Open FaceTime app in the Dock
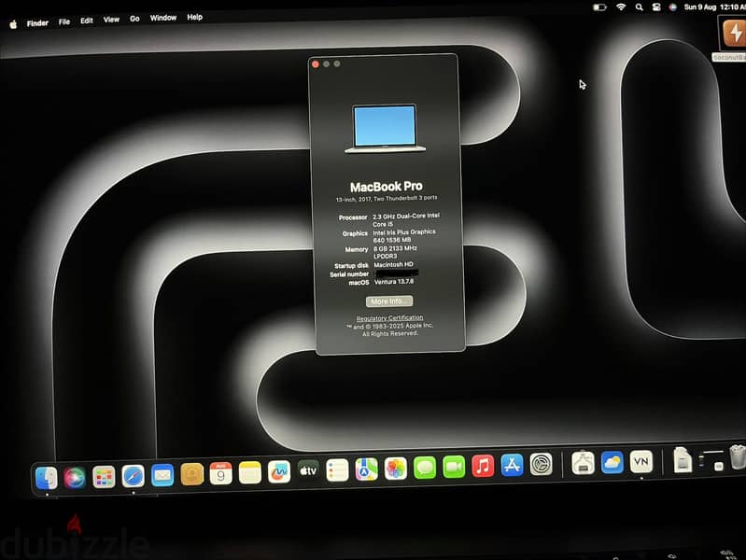 pos(454,467)
